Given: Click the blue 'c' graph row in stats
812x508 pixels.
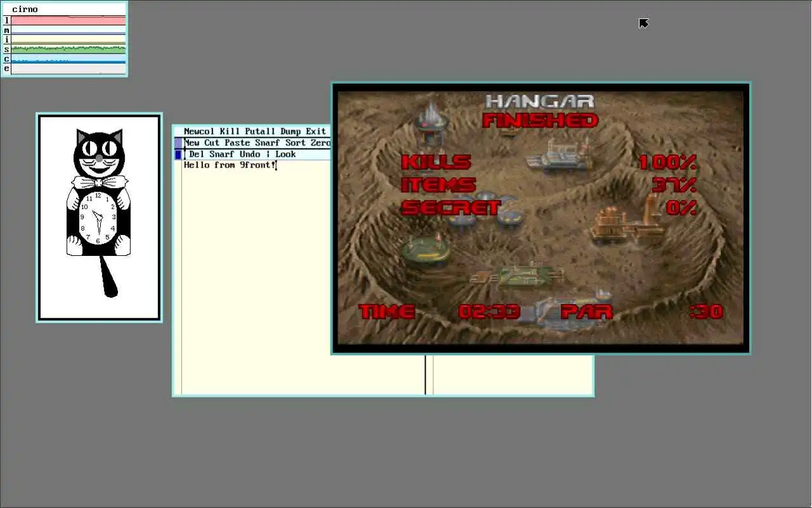Looking at the screenshot, I should click(69, 58).
